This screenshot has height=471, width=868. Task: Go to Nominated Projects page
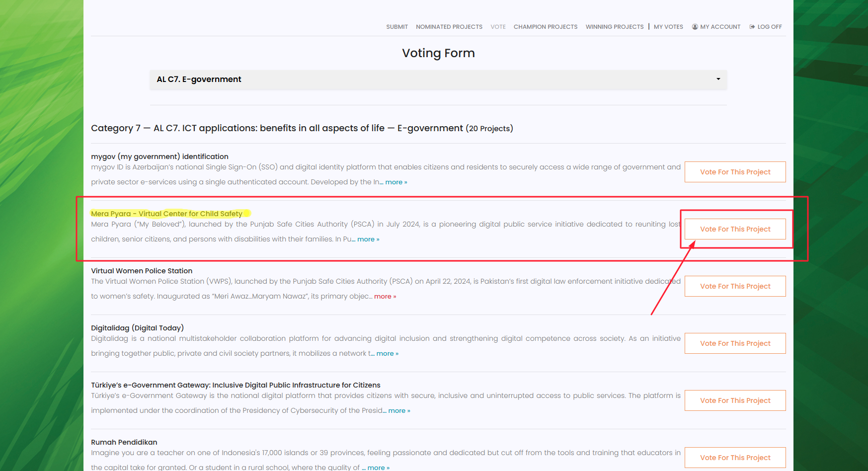click(449, 27)
